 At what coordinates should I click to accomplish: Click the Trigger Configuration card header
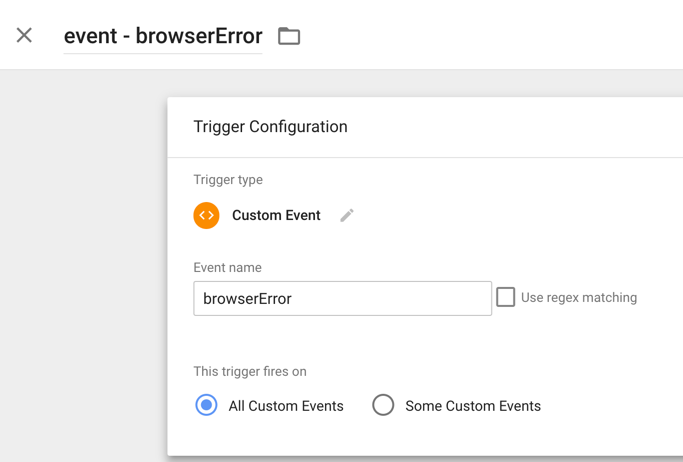[425, 127]
